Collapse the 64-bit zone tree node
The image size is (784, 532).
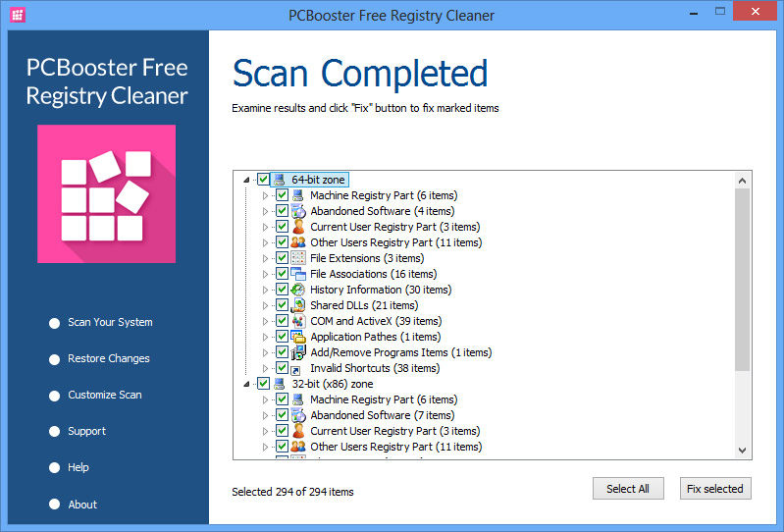[x=246, y=180]
